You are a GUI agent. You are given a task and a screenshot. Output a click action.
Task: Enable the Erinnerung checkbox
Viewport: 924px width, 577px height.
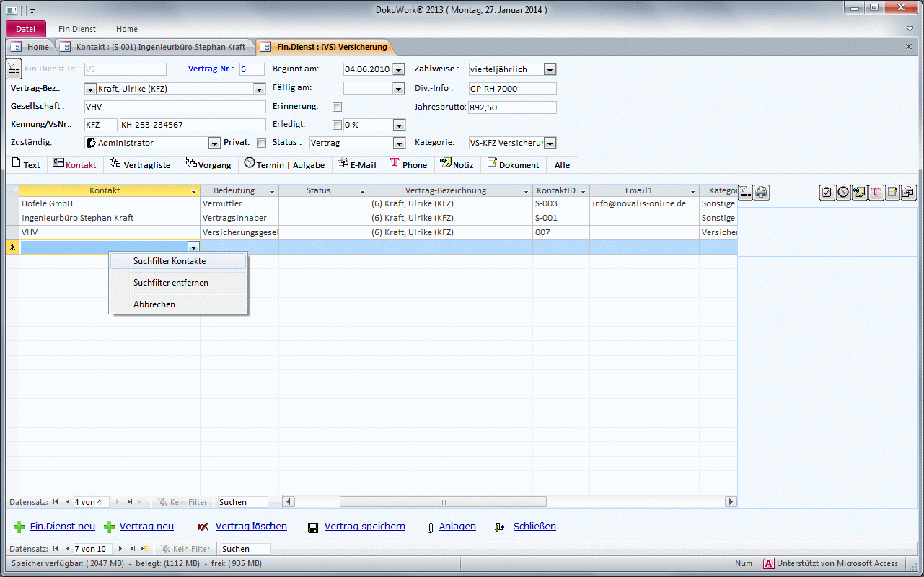(x=337, y=107)
